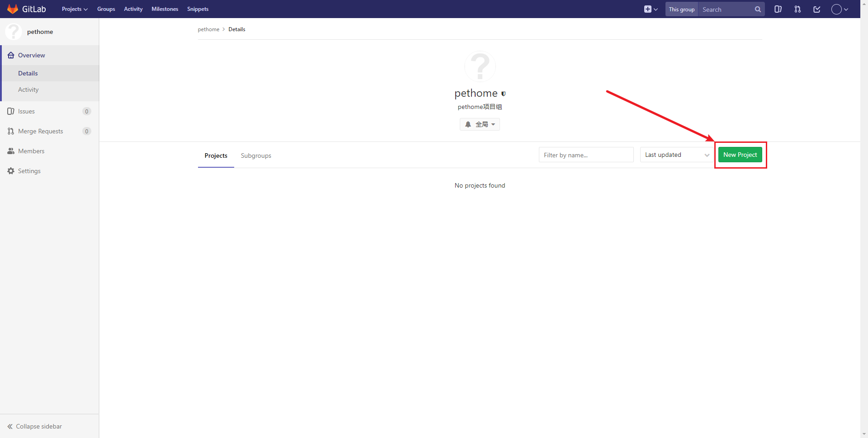The image size is (868, 438).
Task: Click the Issues count badge
Action: click(x=87, y=111)
